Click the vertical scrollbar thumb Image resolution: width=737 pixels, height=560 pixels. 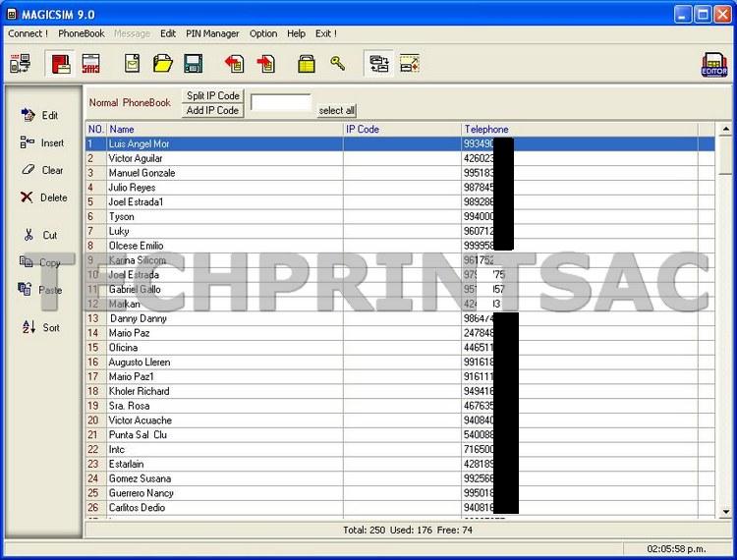[726, 155]
